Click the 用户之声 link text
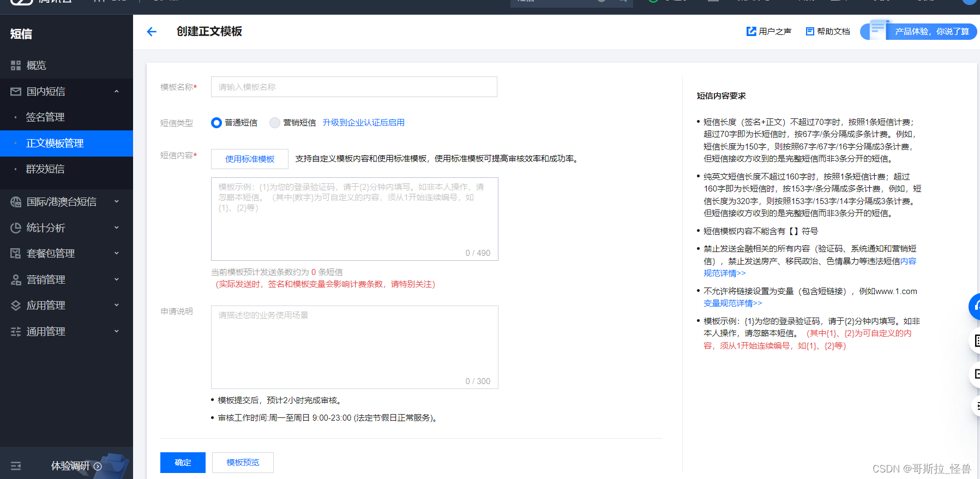 coord(775,32)
